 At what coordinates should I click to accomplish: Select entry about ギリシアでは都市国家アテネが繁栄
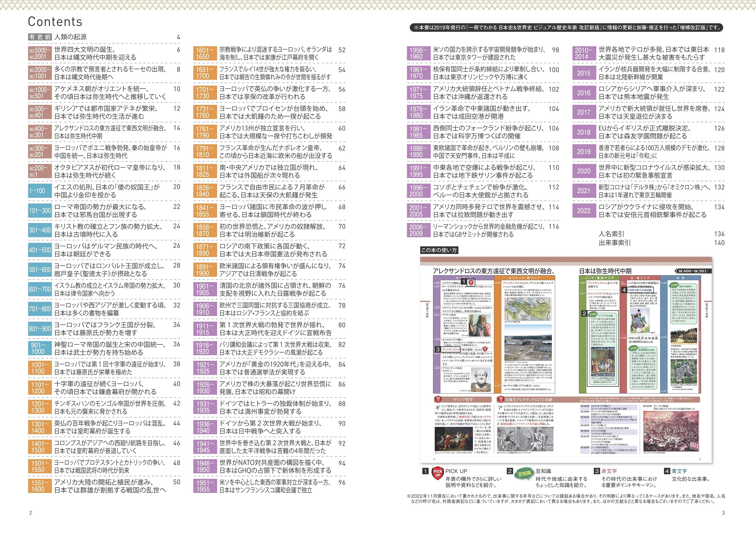(106, 112)
